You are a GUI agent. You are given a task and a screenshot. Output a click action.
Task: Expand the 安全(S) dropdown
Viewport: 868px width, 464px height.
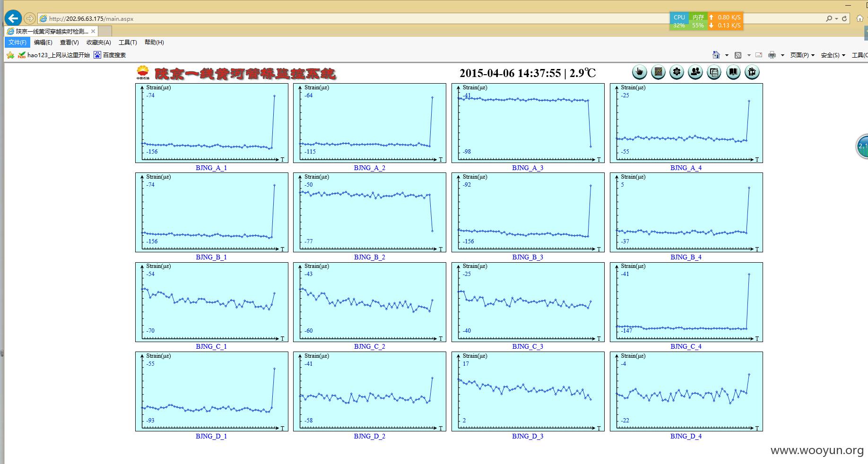point(833,55)
